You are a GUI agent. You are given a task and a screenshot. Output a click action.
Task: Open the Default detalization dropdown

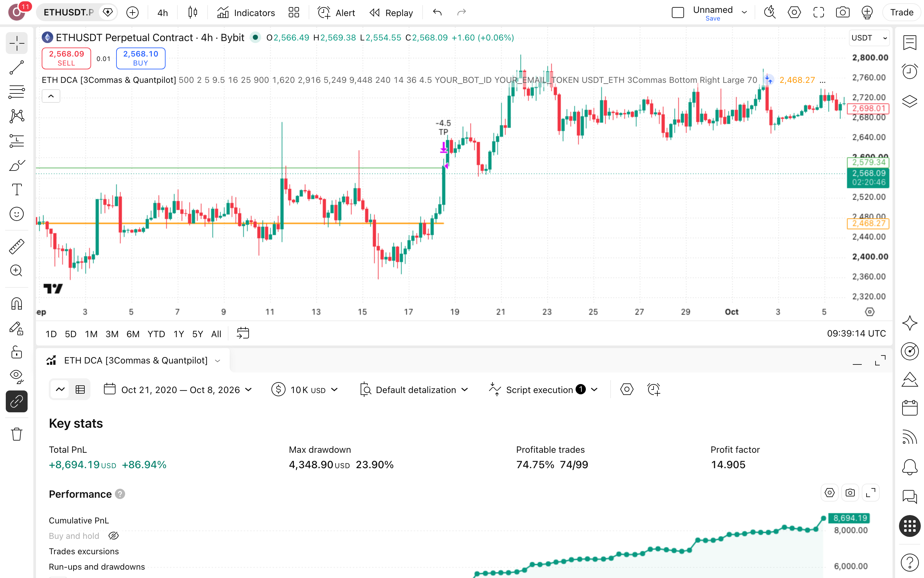tap(414, 390)
